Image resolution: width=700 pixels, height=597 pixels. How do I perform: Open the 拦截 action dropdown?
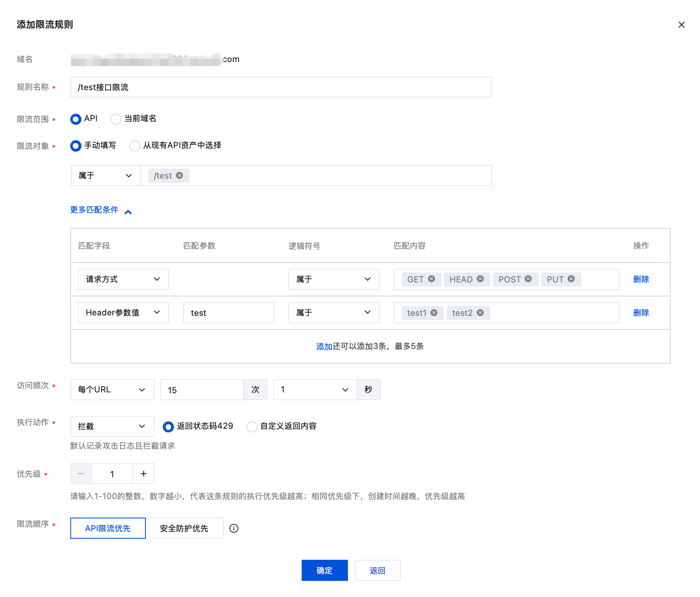[x=112, y=426]
